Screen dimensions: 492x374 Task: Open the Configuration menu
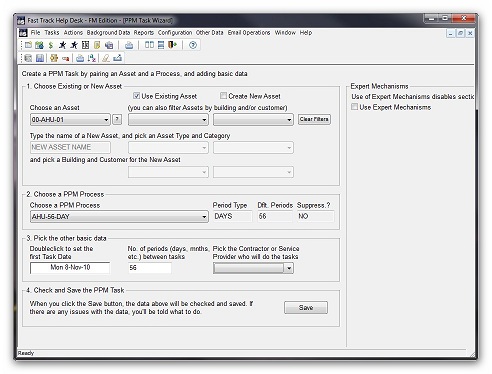[175, 33]
